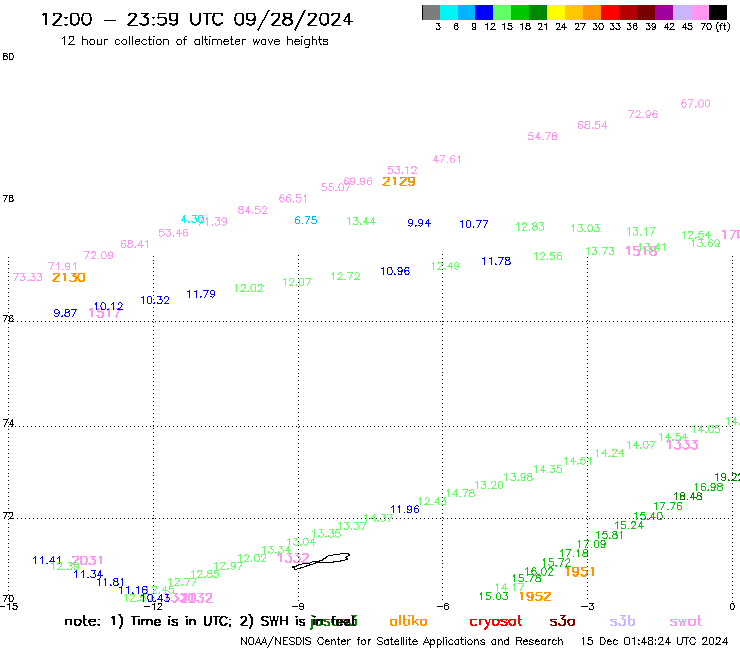This screenshot has height=650, width=740.
Task: Click the lavender 45 ft legend swatch
Action: click(x=681, y=12)
